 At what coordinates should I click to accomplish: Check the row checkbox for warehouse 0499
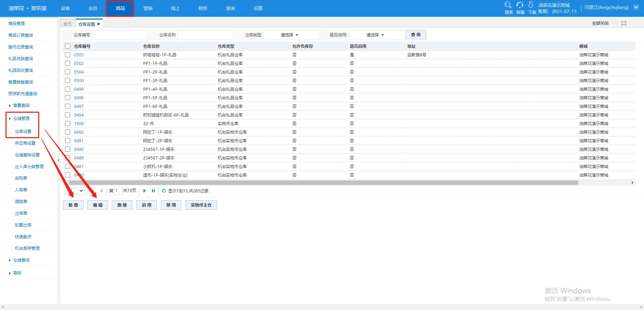tap(67, 89)
